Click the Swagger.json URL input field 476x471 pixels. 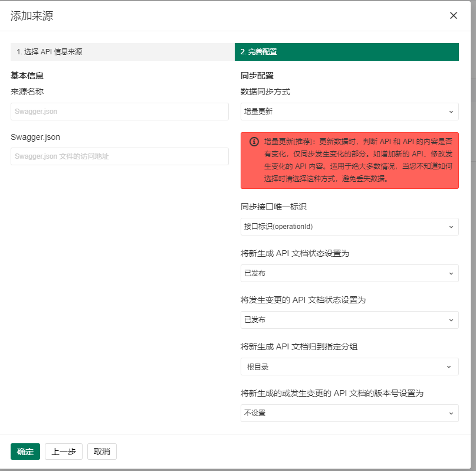pos(119,156)
